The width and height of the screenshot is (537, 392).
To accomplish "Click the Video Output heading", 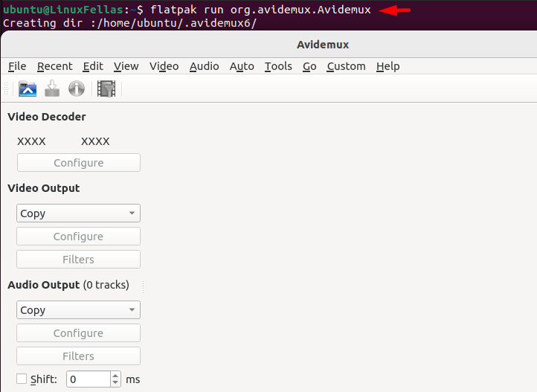I will 43,188.
